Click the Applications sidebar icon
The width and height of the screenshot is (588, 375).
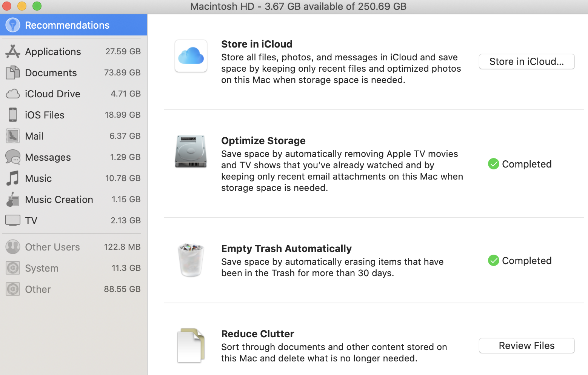coord(13,51)
